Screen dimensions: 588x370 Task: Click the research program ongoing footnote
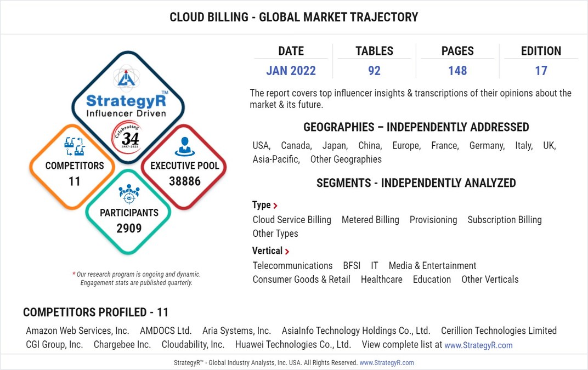(136, 278)
